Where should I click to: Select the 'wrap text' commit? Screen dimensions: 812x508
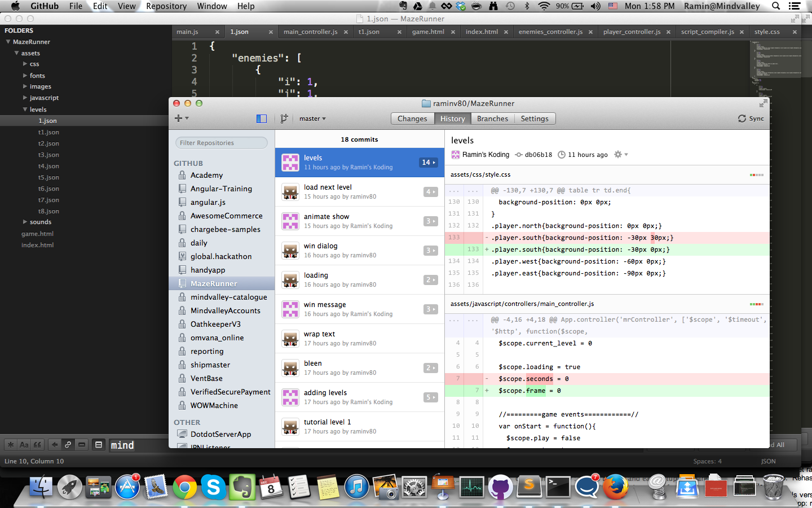pyautogui.click(x=360, y=339)
